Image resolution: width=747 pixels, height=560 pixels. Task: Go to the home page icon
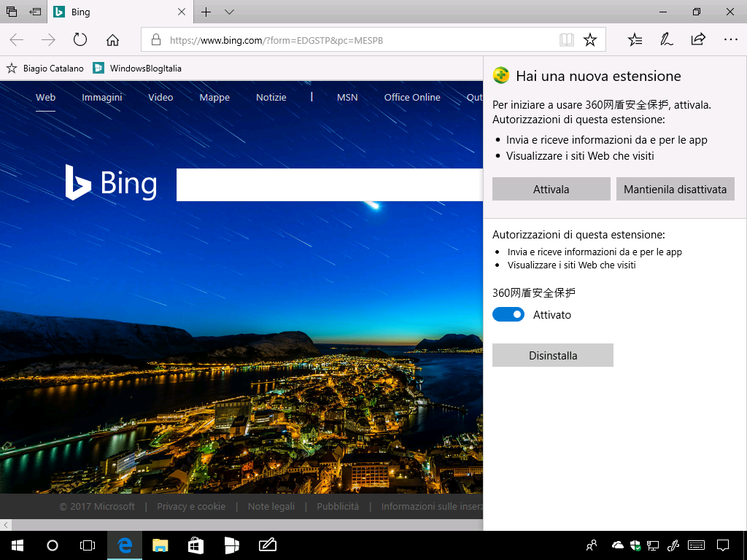tap(112, 40)
